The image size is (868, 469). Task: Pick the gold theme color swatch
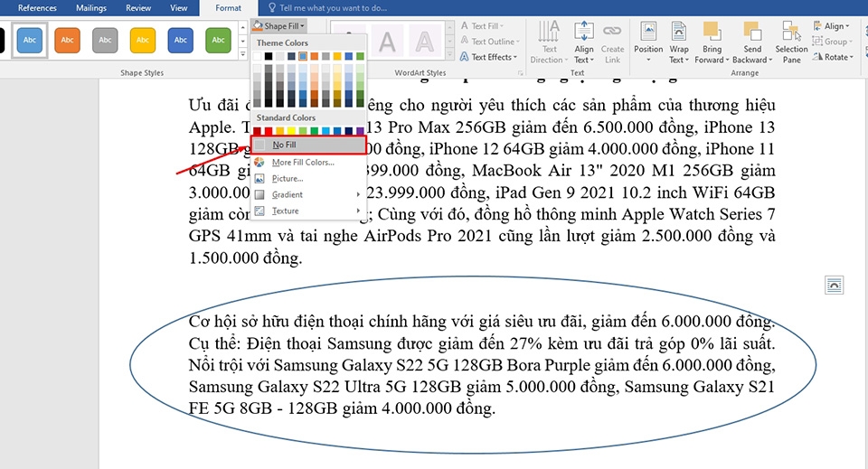click(337, 56)
